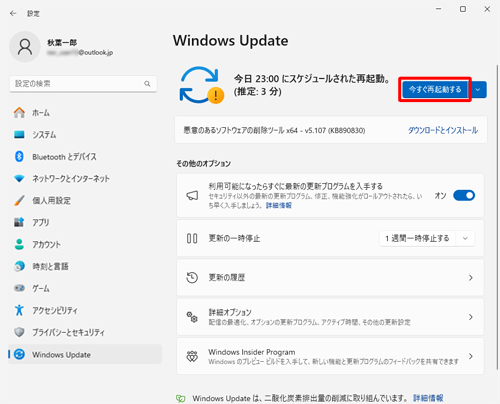This screenshot has height=404, width=500.
Task: Click the 時刻と言語 globe clock icon
Action: click(19, 266)
